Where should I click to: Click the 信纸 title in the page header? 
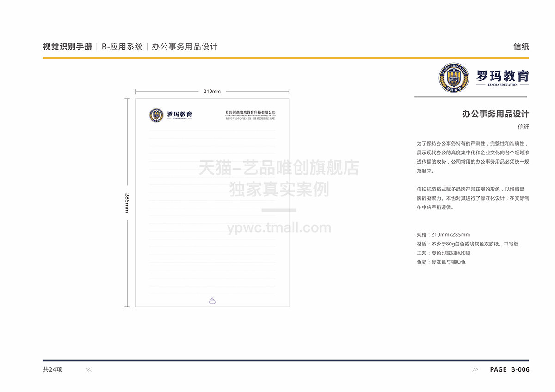[x=521, y=47]
